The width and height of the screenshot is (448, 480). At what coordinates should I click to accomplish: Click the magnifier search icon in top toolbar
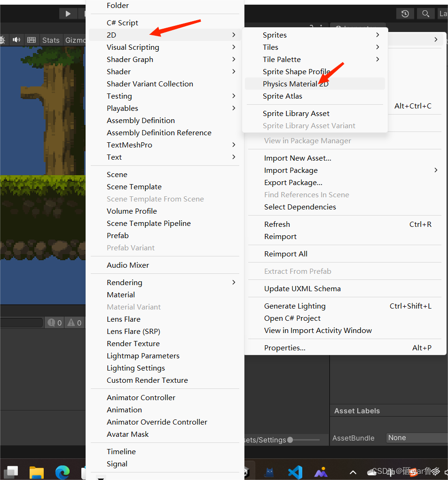425,14
